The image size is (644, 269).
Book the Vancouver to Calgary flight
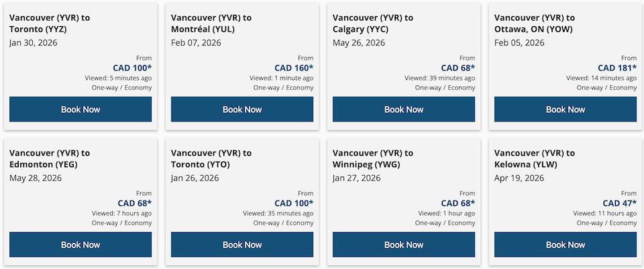pyautogui.click(x=404, y=109)
